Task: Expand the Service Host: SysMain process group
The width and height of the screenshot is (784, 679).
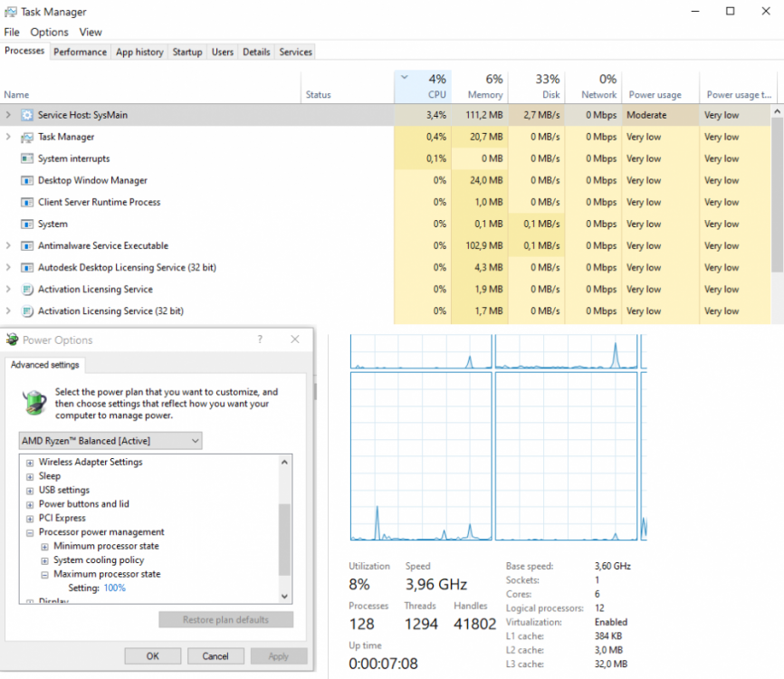Action: pyautogui.click(x=8, y=115)
